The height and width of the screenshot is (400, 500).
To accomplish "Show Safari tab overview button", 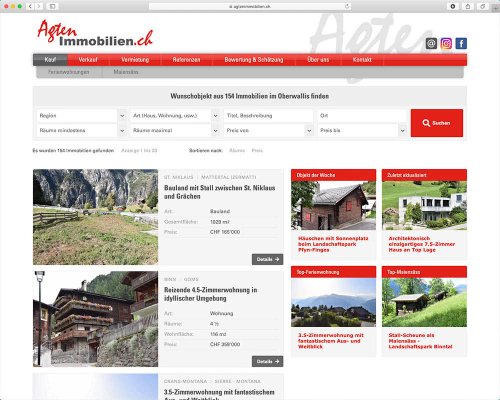I will (483, 6).
